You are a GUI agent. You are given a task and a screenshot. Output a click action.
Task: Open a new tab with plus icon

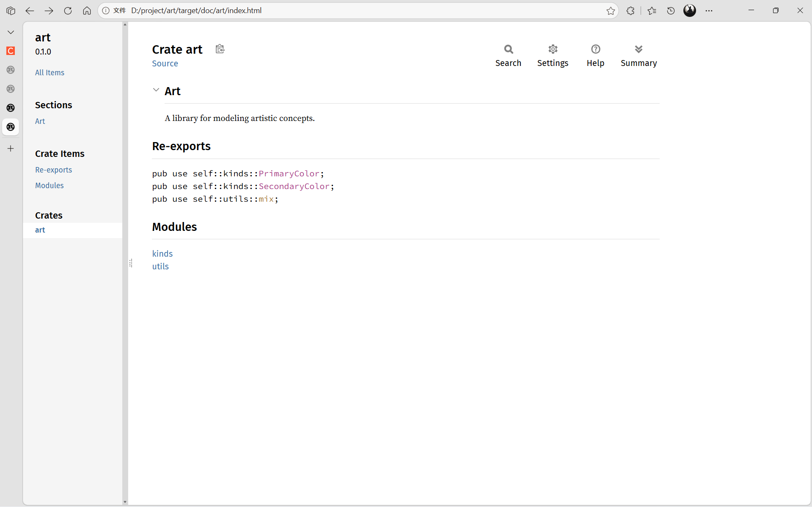click(x=11, y=148)
